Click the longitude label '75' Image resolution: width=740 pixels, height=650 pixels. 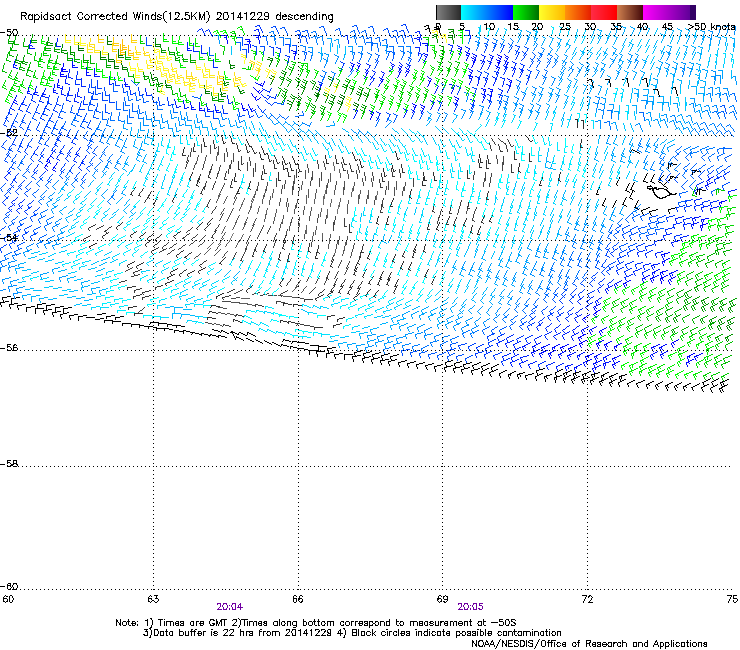pos(732,599)
